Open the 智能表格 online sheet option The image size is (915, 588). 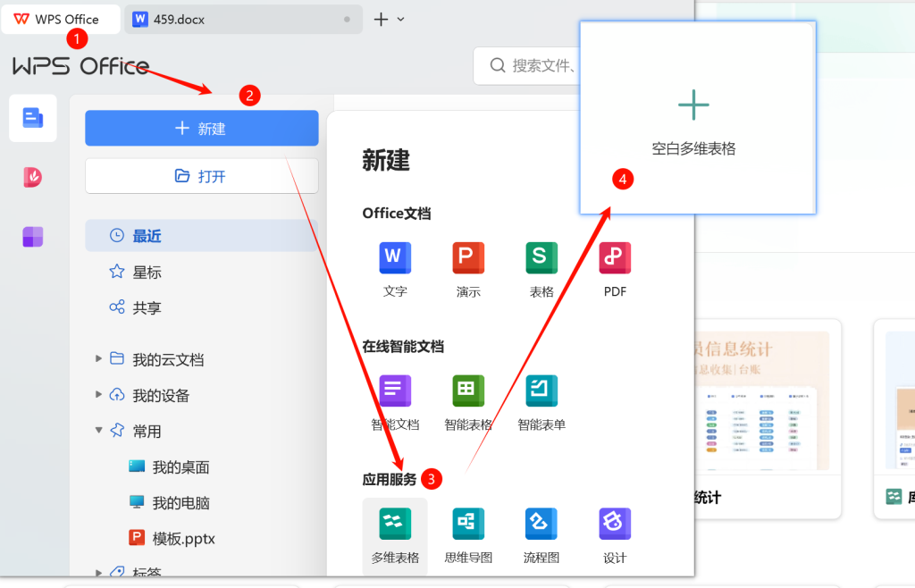(468, 402)
